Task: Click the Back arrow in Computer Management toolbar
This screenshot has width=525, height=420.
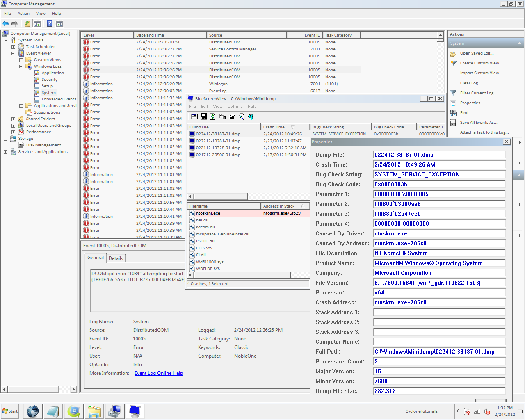Action: pos(5,24)
